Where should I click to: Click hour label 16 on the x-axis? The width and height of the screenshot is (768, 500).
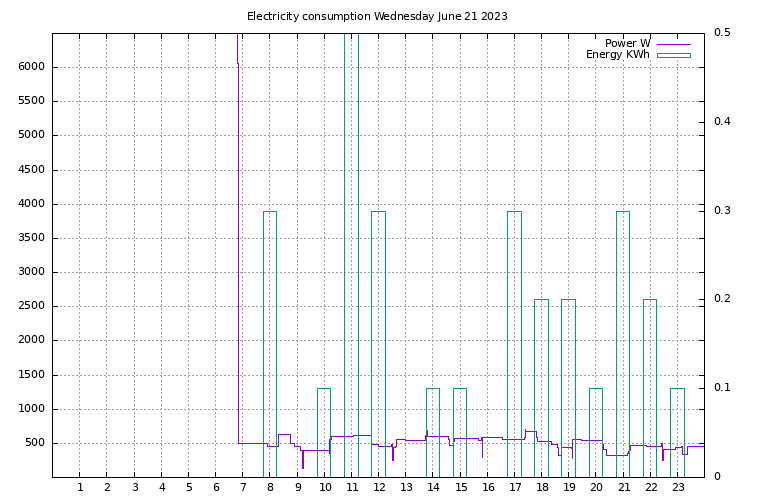(x=488, y=487)
